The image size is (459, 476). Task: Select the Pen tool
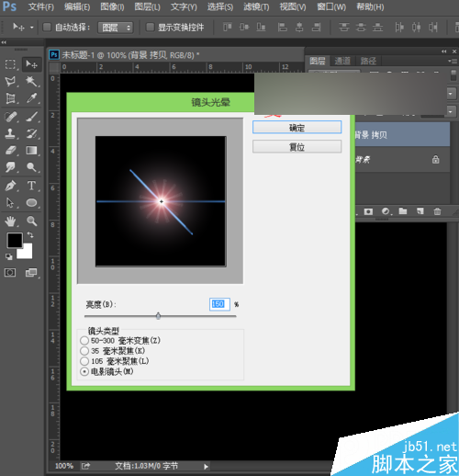coord(10,186)
